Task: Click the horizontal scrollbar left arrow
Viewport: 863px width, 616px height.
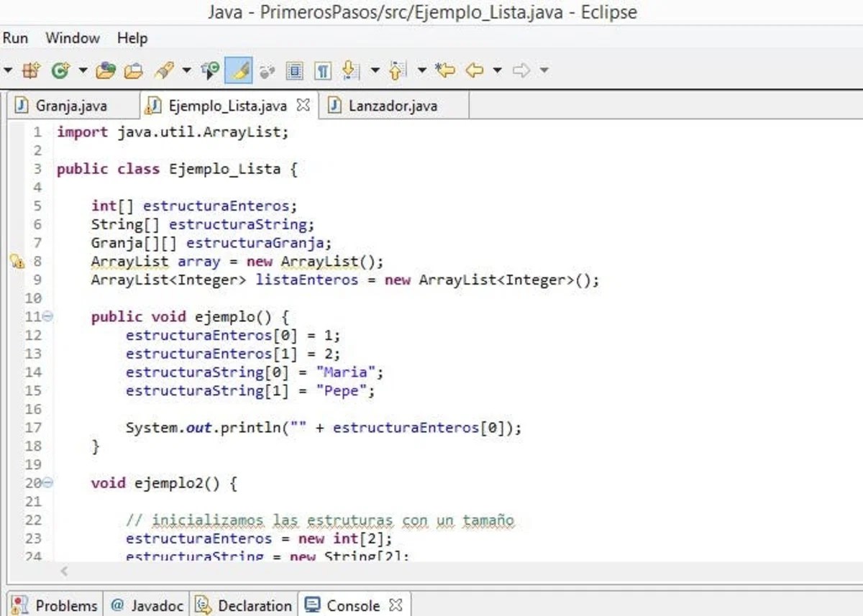Action: 64,571
